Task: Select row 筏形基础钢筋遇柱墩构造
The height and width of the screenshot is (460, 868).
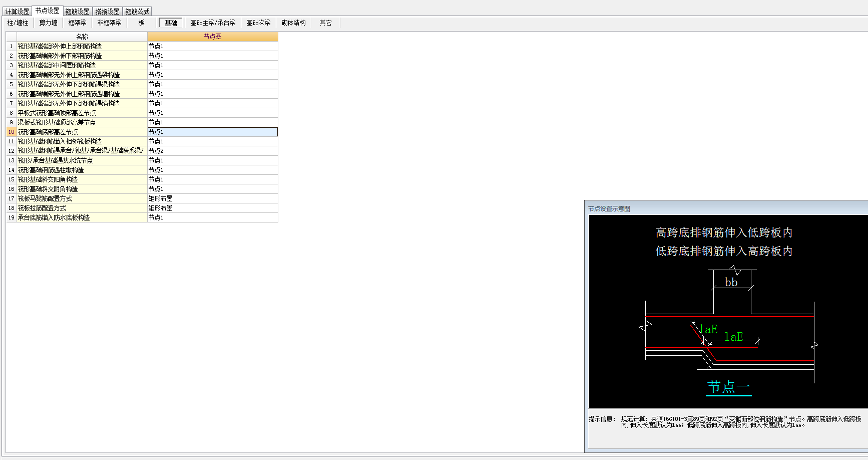Action: pos(82,170)
